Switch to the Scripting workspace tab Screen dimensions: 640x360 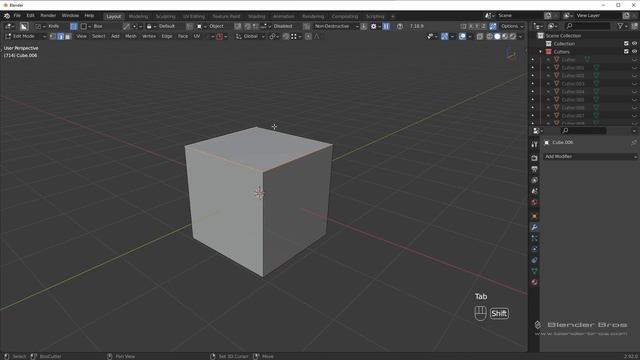click(x=375, y=16)
